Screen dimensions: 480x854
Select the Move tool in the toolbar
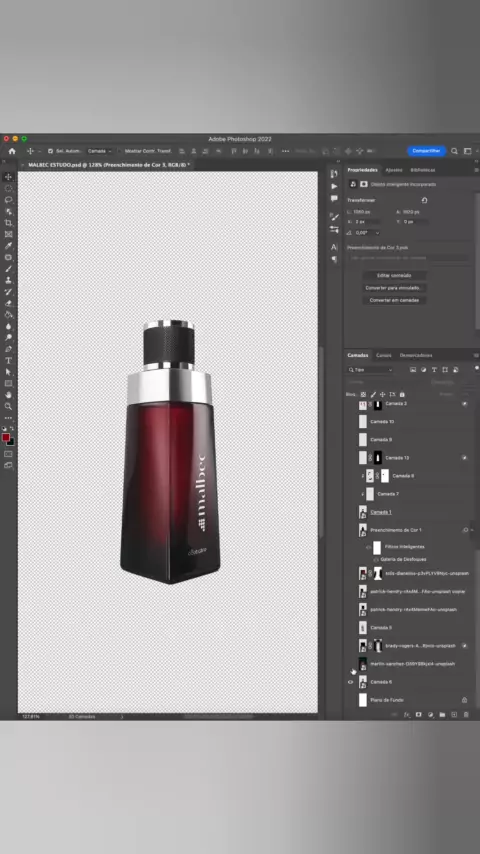click(x=8, y=177)
